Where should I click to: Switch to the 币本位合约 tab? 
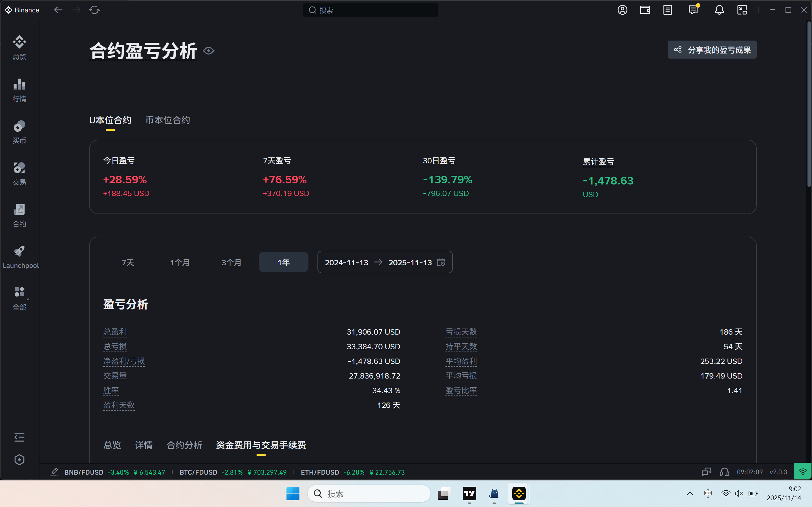(x=168, y=120)
